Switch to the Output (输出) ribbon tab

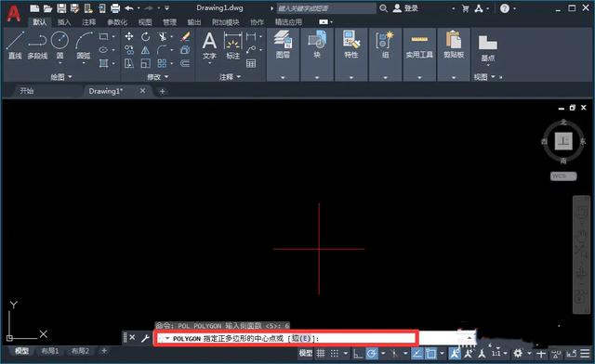[194, 22]
